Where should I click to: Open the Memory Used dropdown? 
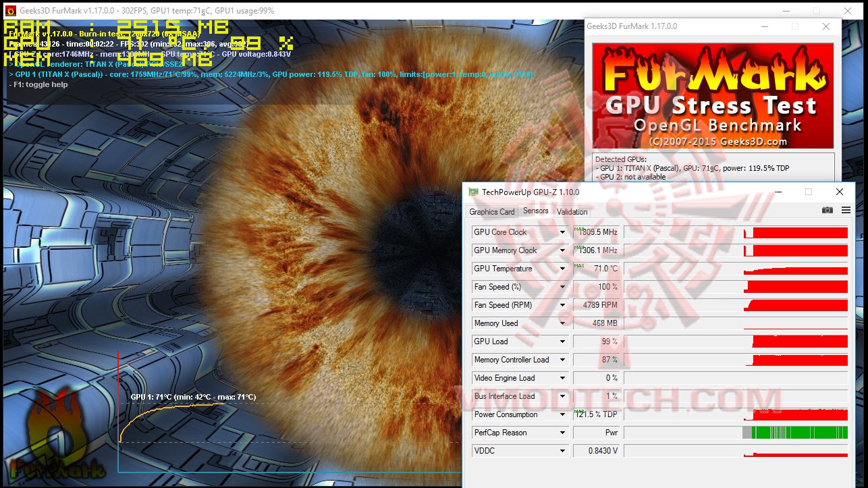[562, 323]
